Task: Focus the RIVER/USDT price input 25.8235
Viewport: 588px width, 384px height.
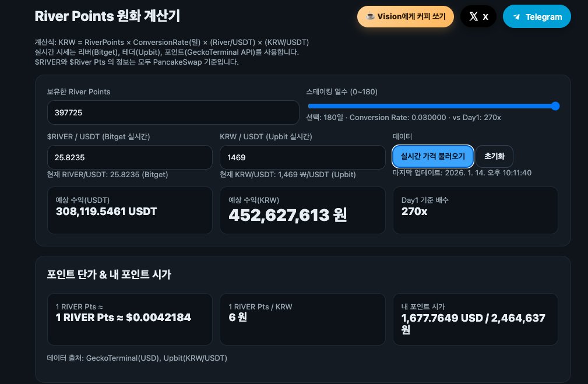Action: point(130,157)
